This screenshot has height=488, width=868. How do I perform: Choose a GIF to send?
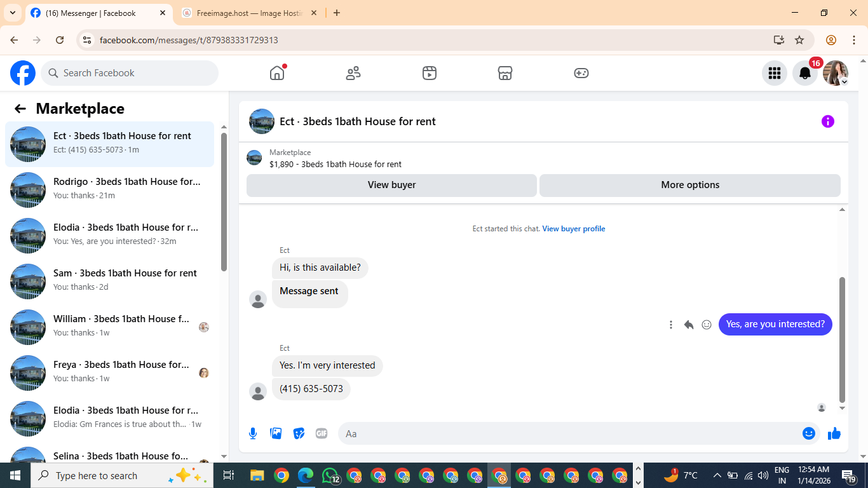pyautogui.click(x=322, y=433)
